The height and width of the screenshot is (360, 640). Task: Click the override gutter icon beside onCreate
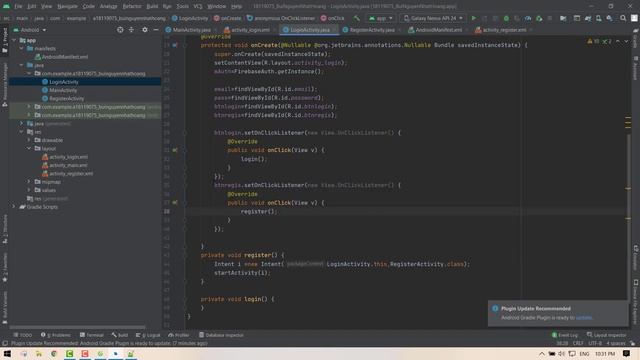(175, 45)
